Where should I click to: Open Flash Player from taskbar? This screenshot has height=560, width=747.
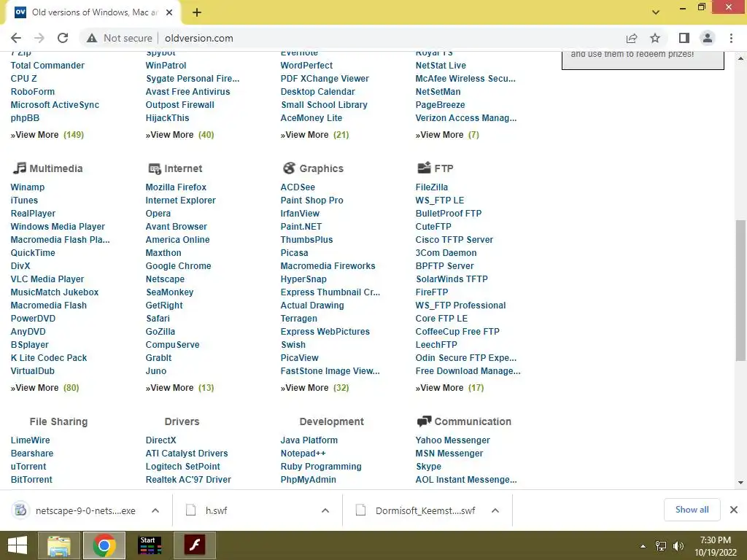coord(194,545)
